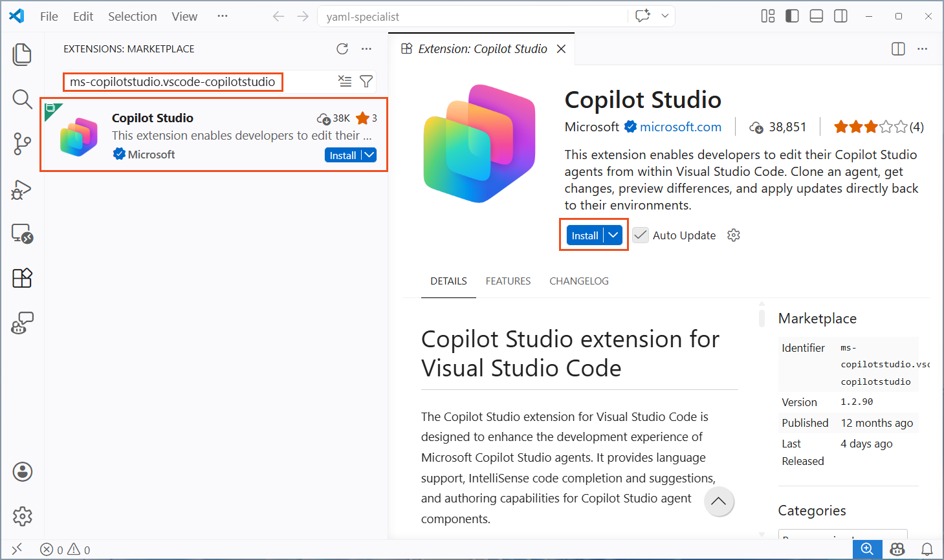Switch to the FEATURES tab
This screenshot has height=560, width=944.
508,281
